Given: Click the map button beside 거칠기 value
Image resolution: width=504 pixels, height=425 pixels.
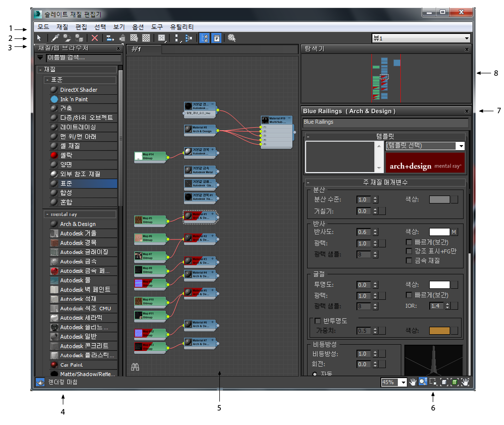Looking at the screenshot, I should [x=382, y=211].
